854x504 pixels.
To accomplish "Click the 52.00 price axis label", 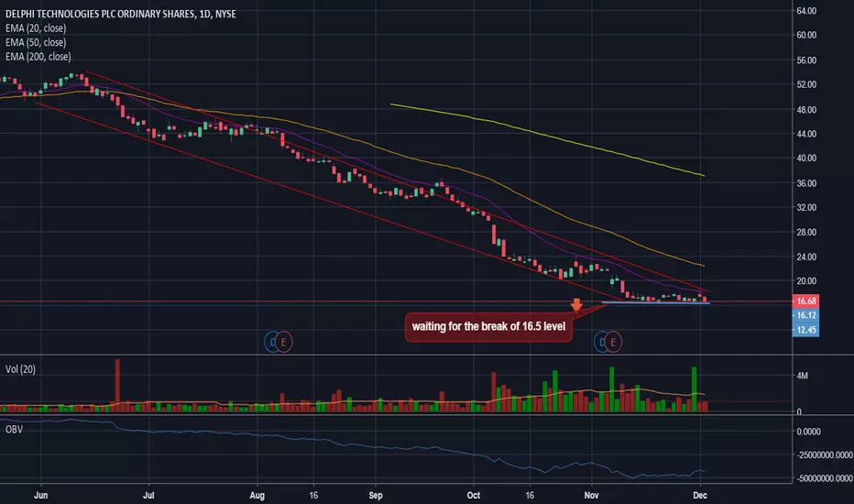I will point(806,84).
